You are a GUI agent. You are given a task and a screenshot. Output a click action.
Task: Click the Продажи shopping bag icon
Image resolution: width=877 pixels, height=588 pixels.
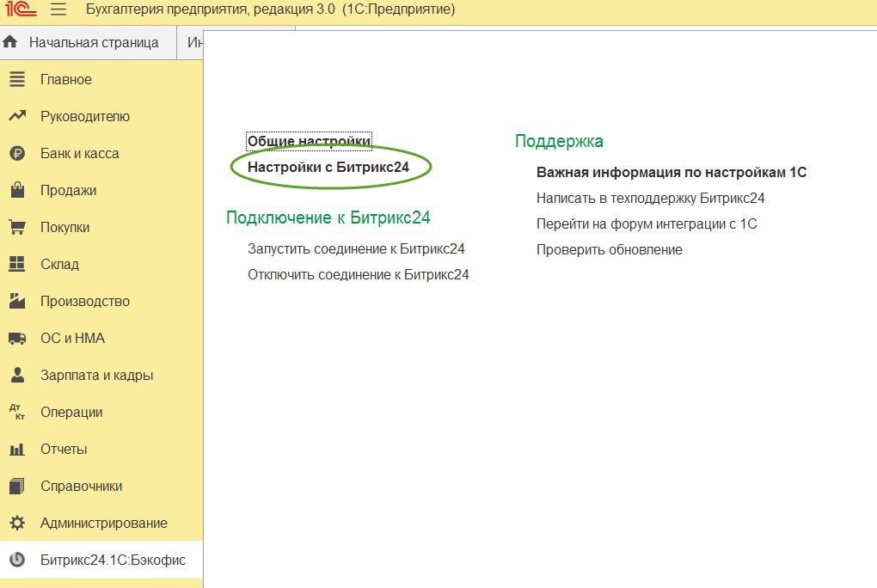coord(17,190)
